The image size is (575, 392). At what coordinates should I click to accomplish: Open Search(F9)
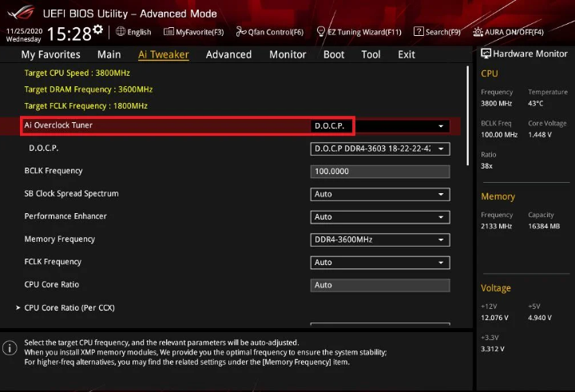tap(437, 32)
